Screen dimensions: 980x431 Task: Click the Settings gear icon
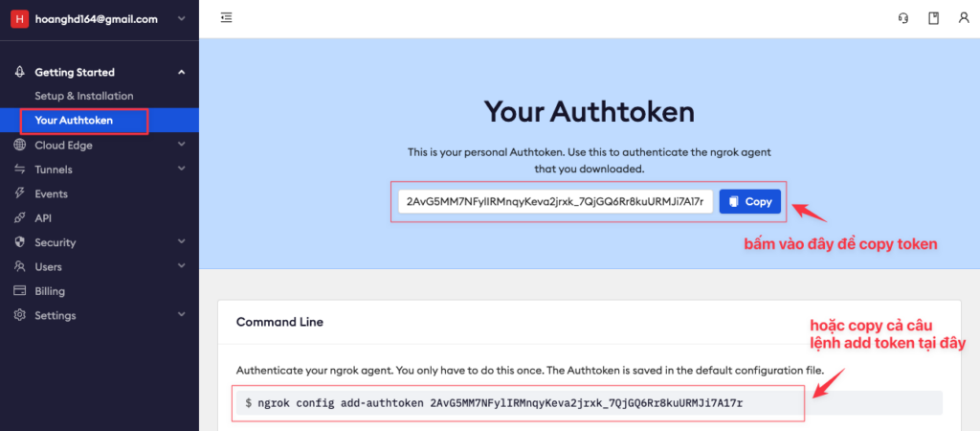point(19,315)
